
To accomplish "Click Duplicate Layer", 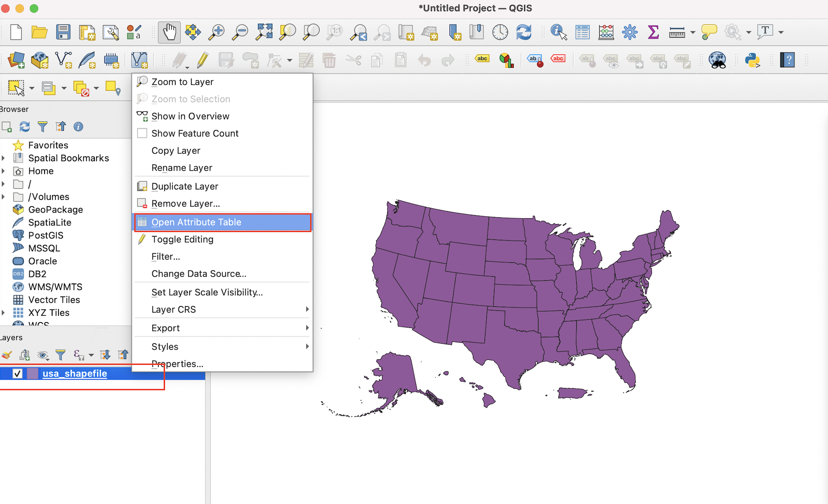I will [184, 186].
